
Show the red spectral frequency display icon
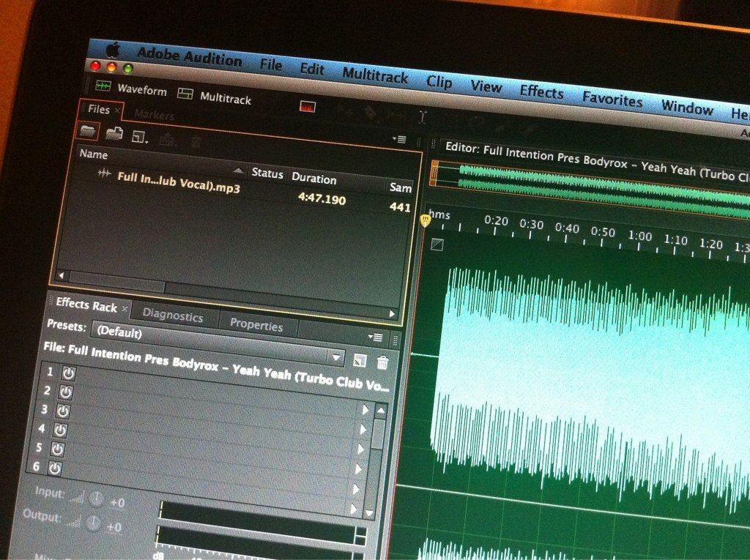(308, 106)
